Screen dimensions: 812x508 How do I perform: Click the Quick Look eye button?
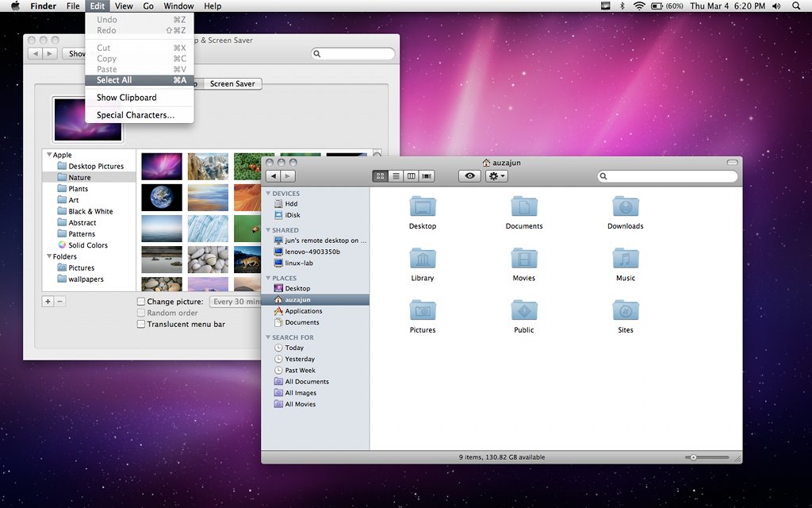pos(469,176)
